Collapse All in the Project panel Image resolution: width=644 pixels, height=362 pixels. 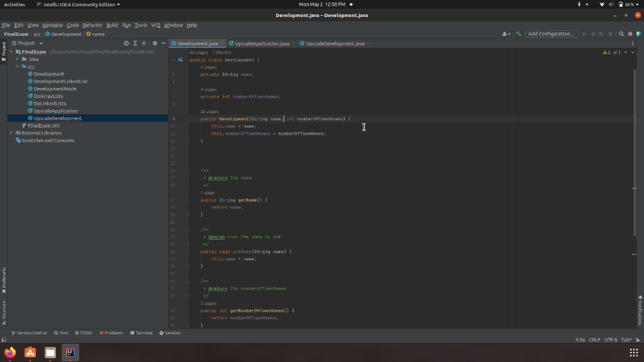coord(144,43)
